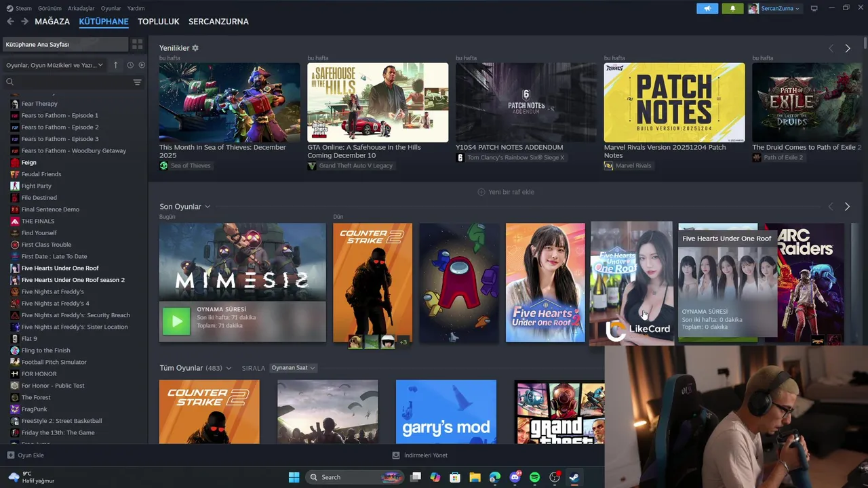Expand the Son Oyunlar shelf dropdown

[x=208, y=207]
